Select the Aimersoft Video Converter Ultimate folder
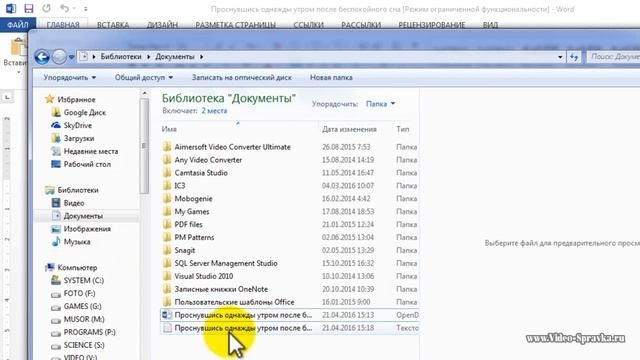Image resolution: width=640 pixels, height=360 pixels. [x=232, y=147]
